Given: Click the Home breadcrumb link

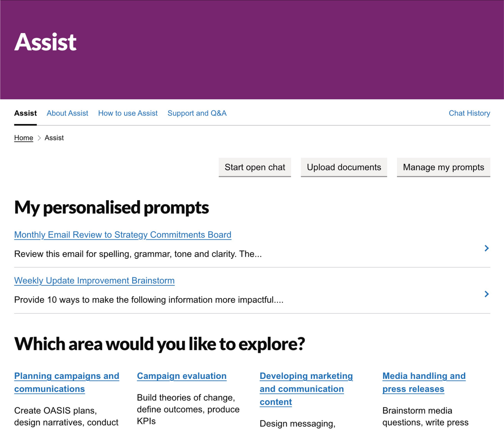Looking at the screenshot, I should [23, 138].
